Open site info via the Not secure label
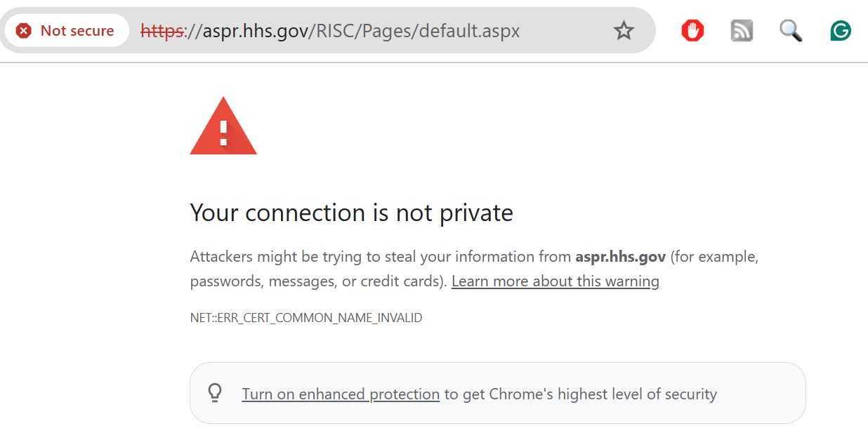The height and width of the screenshot is (440, 868). (x=77, y=31)
